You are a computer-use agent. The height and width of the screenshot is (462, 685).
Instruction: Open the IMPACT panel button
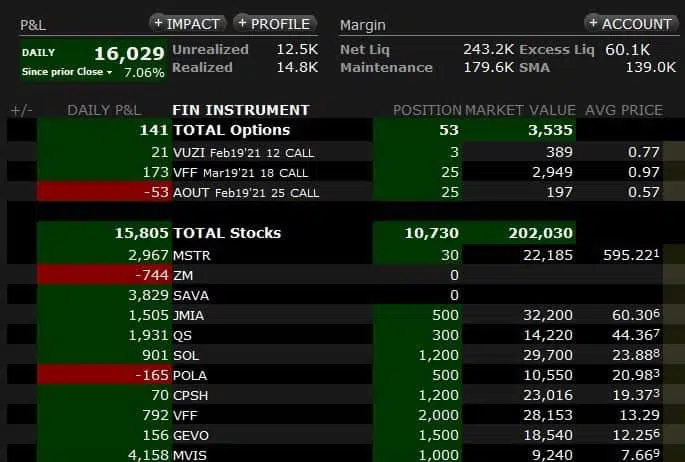tap(188, 24)
